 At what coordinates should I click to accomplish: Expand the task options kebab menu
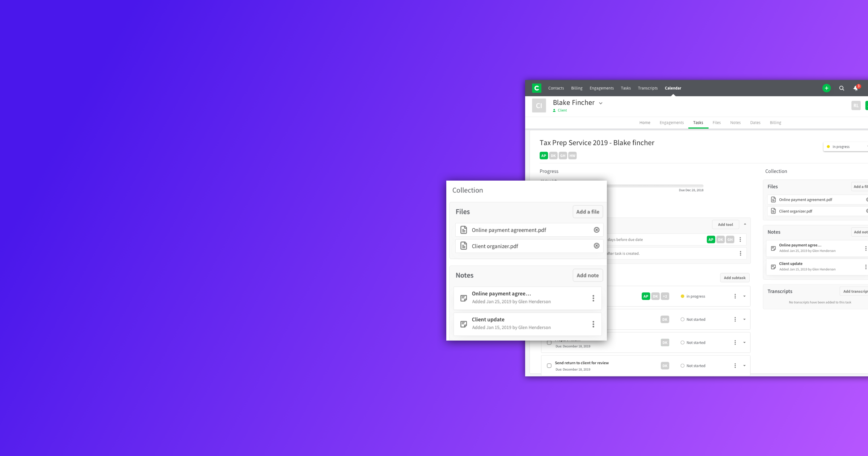pos(735,296)
